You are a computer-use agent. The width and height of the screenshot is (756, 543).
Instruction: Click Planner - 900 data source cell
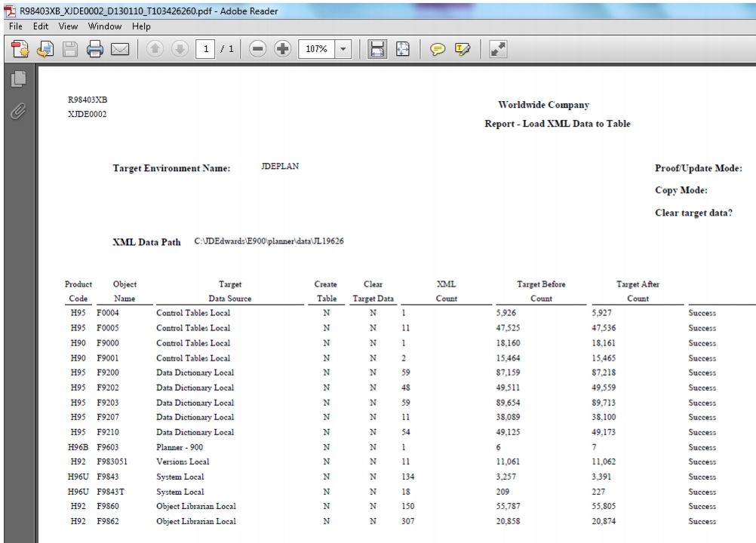tap(180, 447)
